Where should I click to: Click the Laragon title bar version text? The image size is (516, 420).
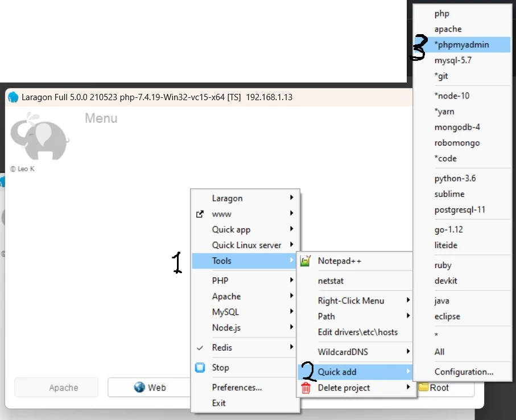tap(157, 97)
